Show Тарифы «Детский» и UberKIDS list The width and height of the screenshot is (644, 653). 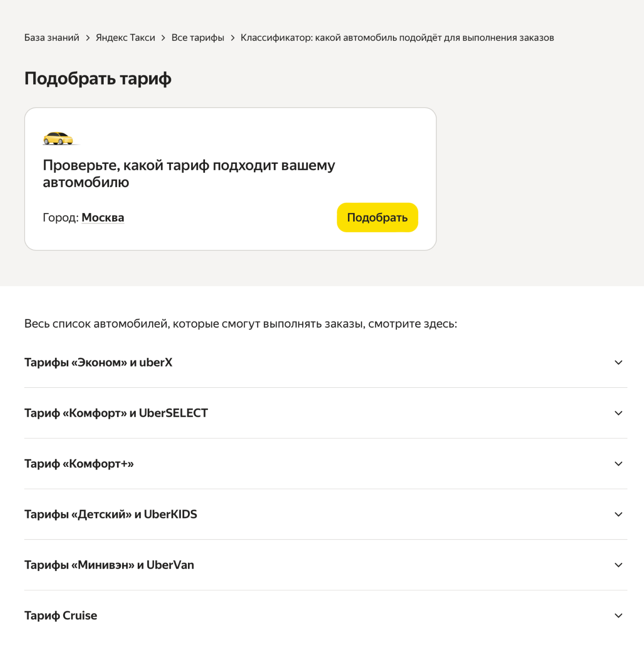click(x=111, y=515)
